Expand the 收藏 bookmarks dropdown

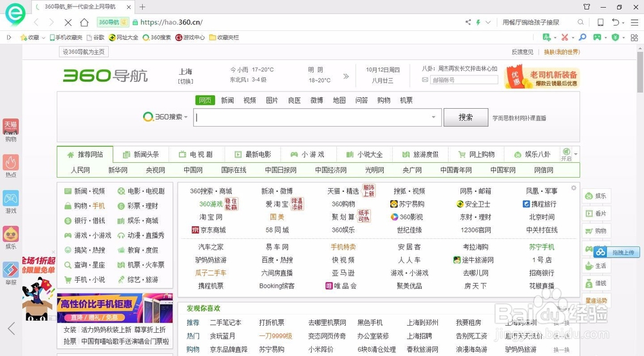pos(44,38)
